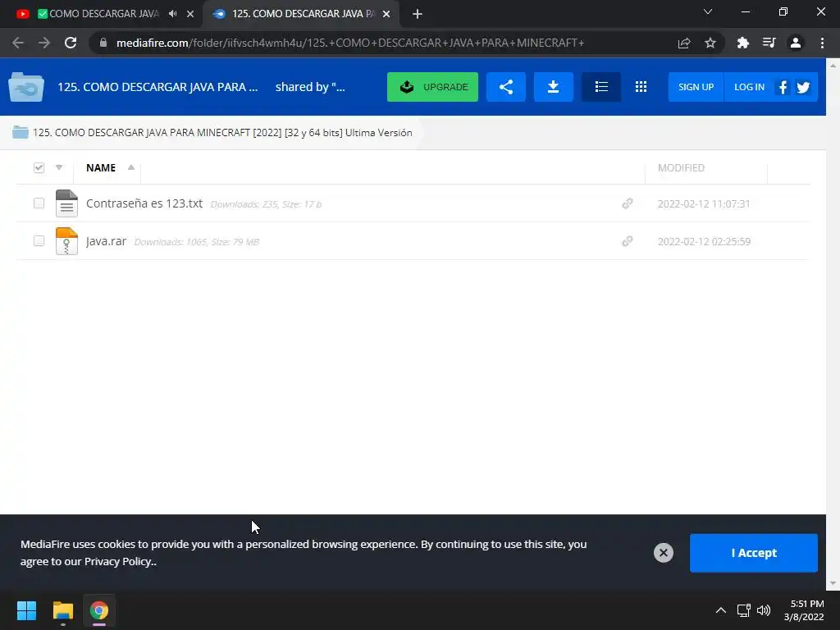Click the breadcrumb folder icon
The image size is (840, 630).
click(x=21, y=132)
